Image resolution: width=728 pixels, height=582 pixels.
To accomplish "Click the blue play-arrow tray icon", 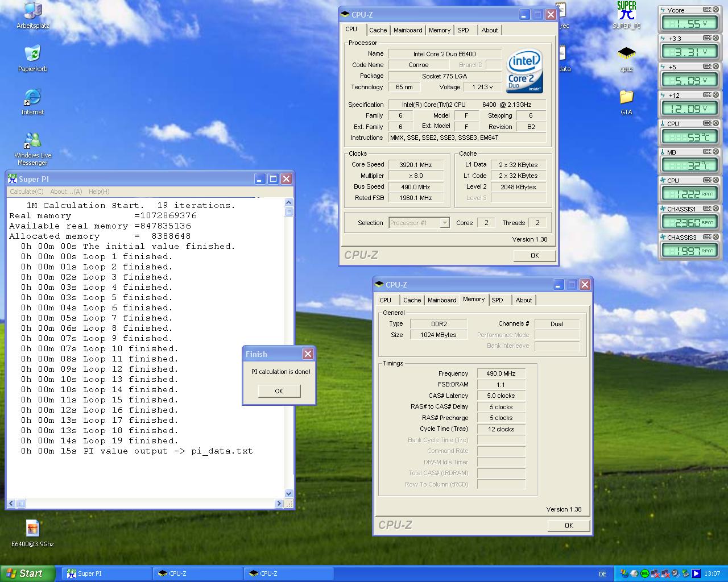I will tap(695, 573).
